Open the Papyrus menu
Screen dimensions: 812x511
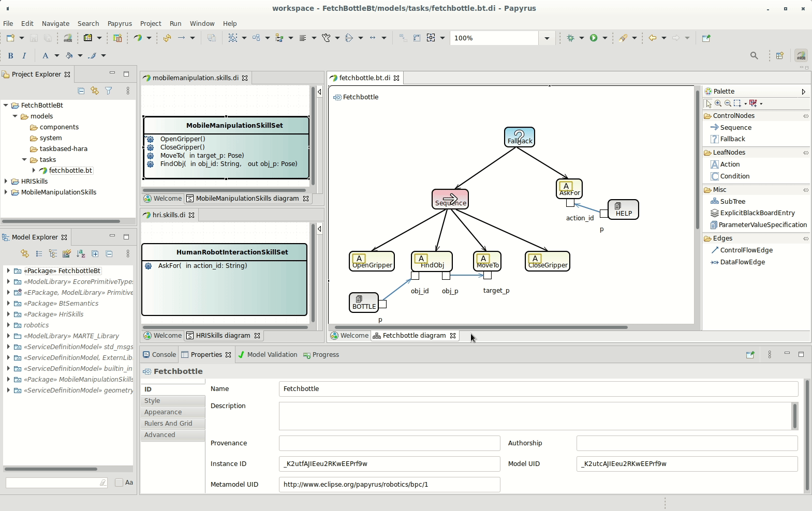pyautogui.click(x=120, y=24)
